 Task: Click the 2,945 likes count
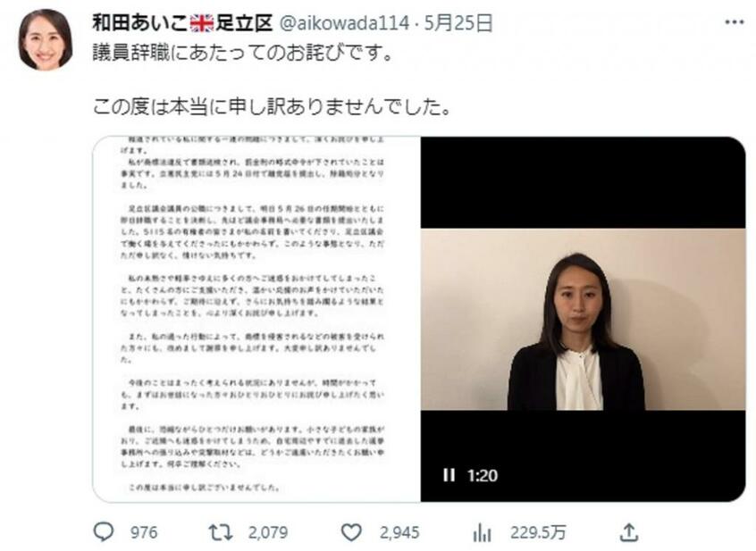[x=399, y=533]
